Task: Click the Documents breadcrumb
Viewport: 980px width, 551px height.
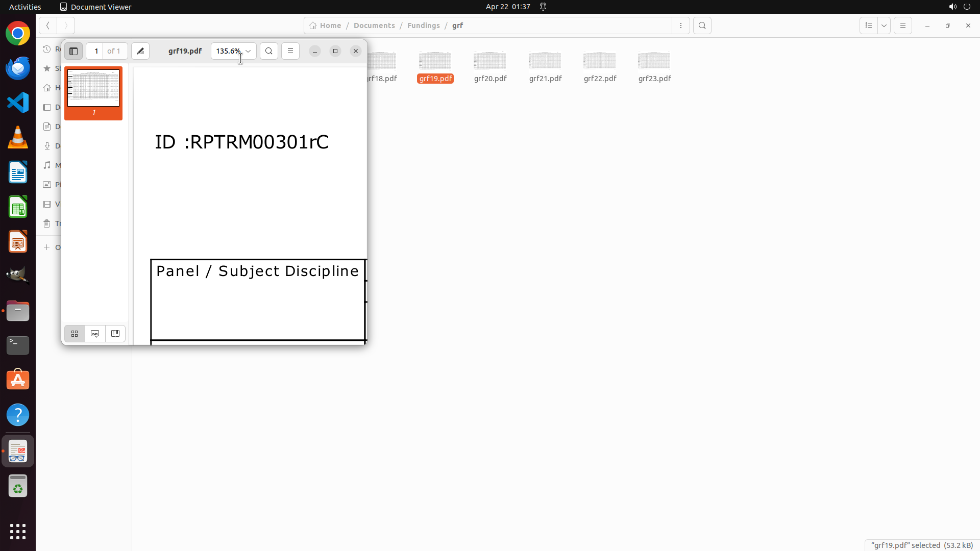Action: [x=374, y=26]
